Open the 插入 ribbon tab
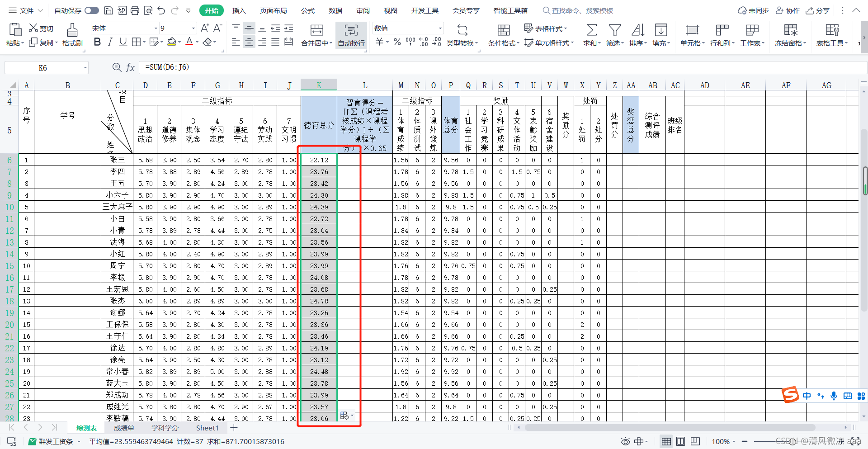 [x=239, y=10]
